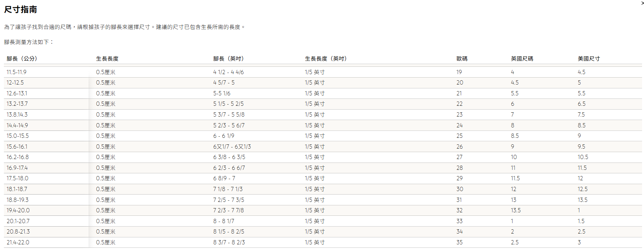Select EU size 19
Image resolution: width=644 pixels, height=249 pixels.
(x=459, y=72)
